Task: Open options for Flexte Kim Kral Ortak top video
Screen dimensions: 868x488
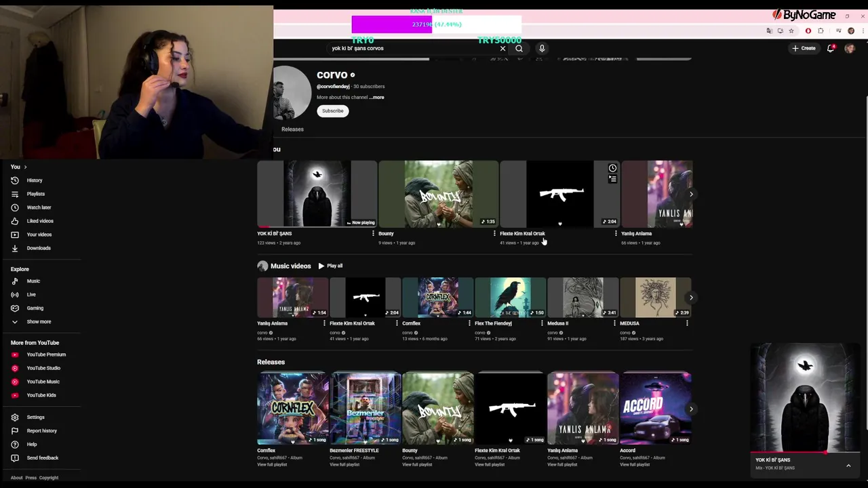Action: [616, 233]
